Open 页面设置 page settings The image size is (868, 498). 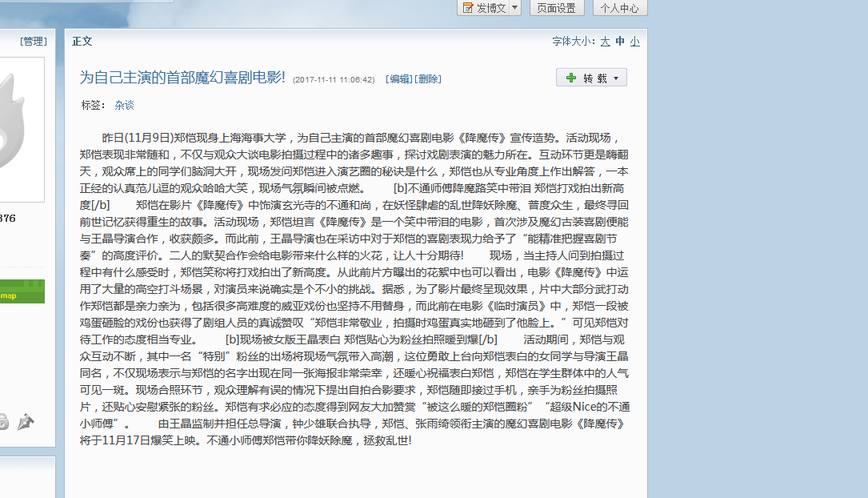pyautogui.click(x=556, y=8)
